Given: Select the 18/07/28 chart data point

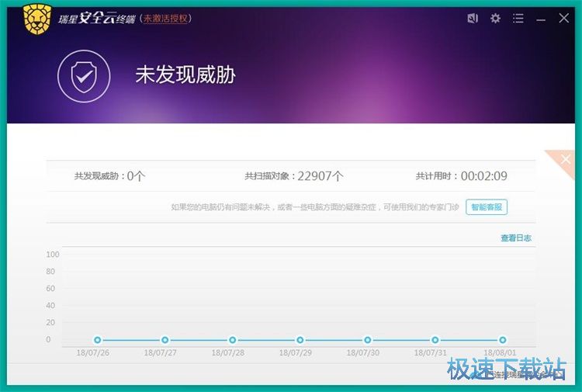Looking at the screenshot, I should click(x=232, y=340).
